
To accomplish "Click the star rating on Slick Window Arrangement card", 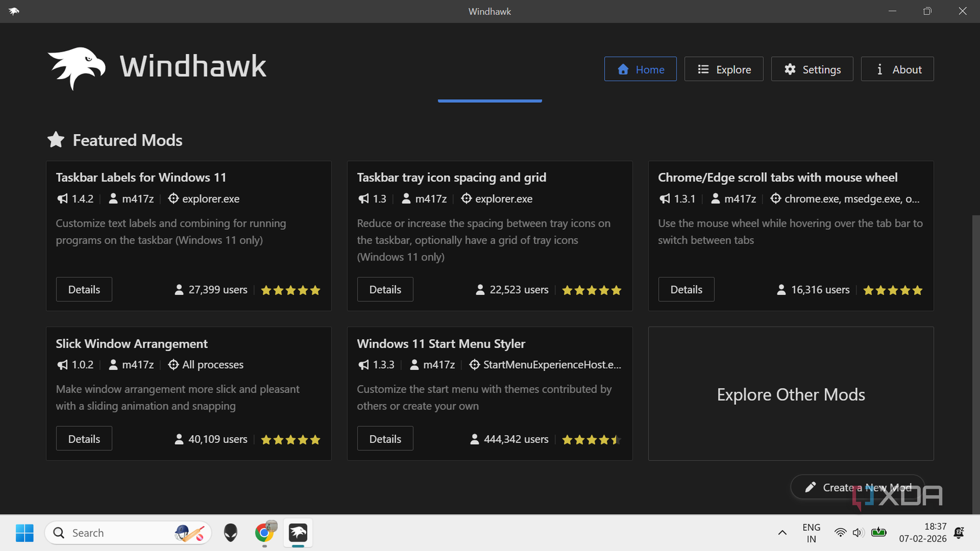I will tap(290, 440).
